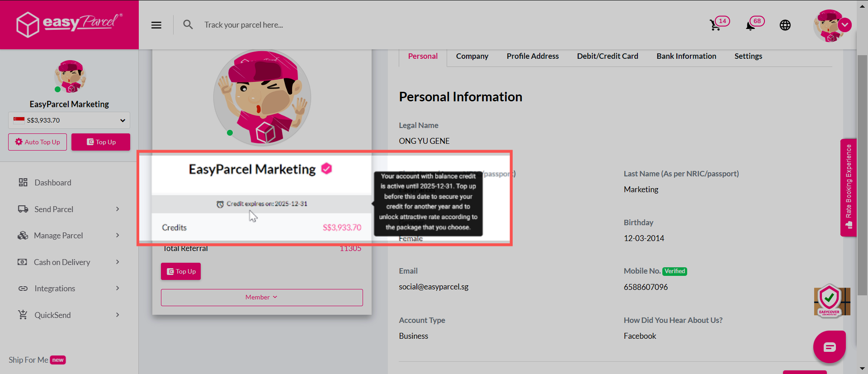Switch to the Profile Address tab
Screen dimensions: 868x374
coord(533,56)
